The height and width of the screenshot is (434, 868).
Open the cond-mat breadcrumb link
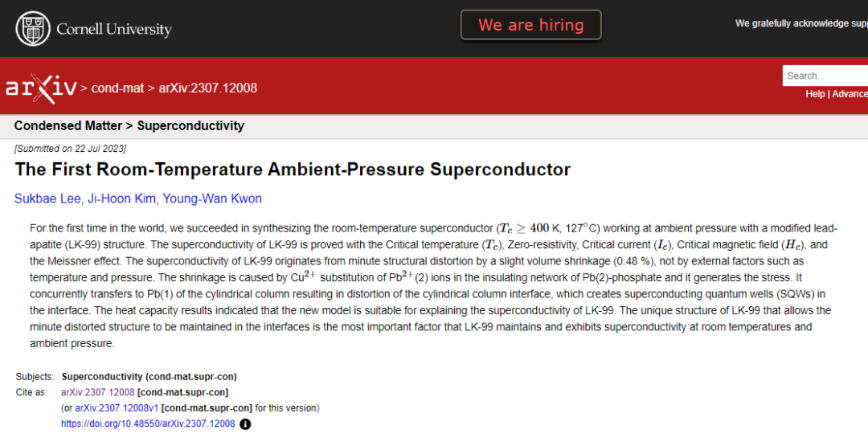coord(118,88)
